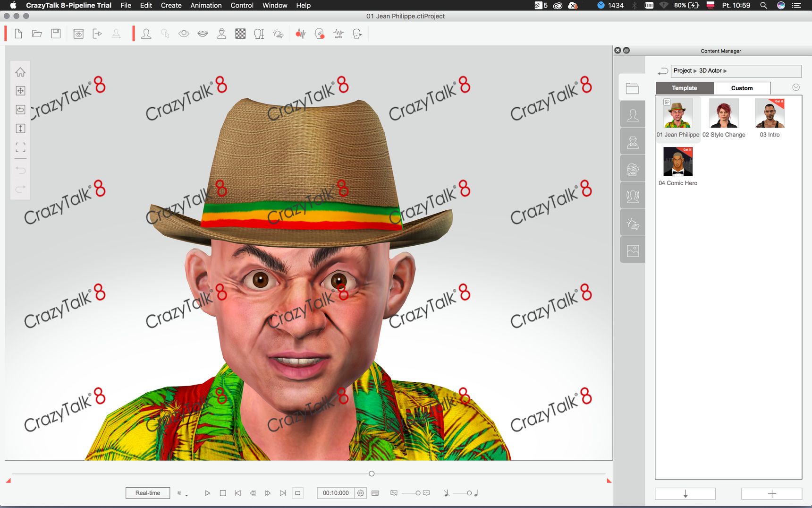Open macOS Spotlight search
This screenshot has width=812, height=508.
click(763, 5)
